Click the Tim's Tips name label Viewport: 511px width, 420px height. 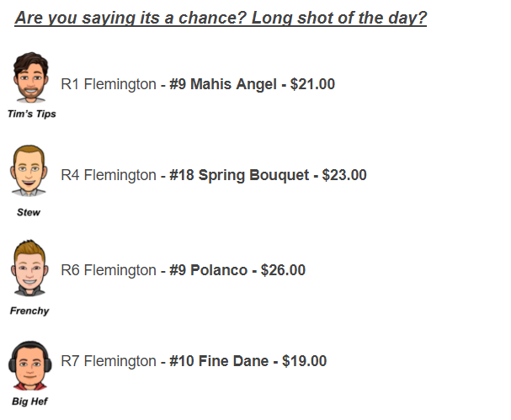(x=32, y=114)
